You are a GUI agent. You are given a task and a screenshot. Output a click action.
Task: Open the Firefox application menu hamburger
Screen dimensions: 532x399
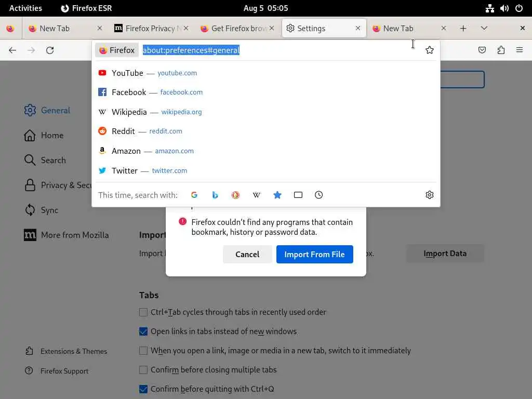(520, 50)
